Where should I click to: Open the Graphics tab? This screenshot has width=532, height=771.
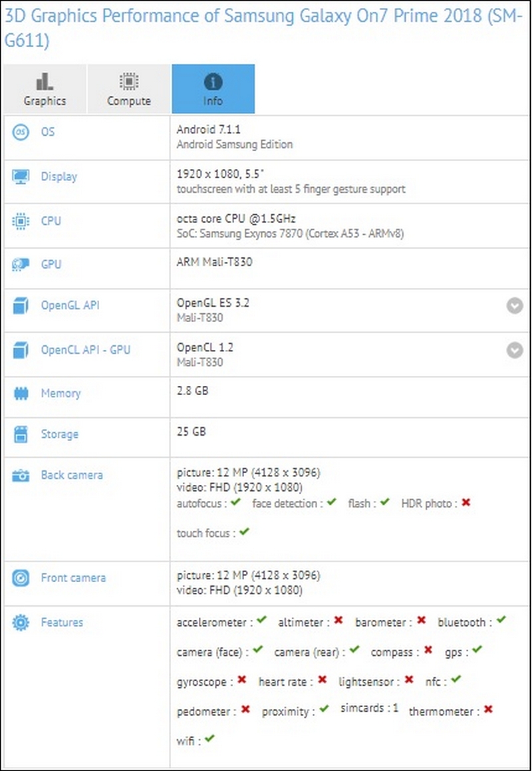(45, 89)
